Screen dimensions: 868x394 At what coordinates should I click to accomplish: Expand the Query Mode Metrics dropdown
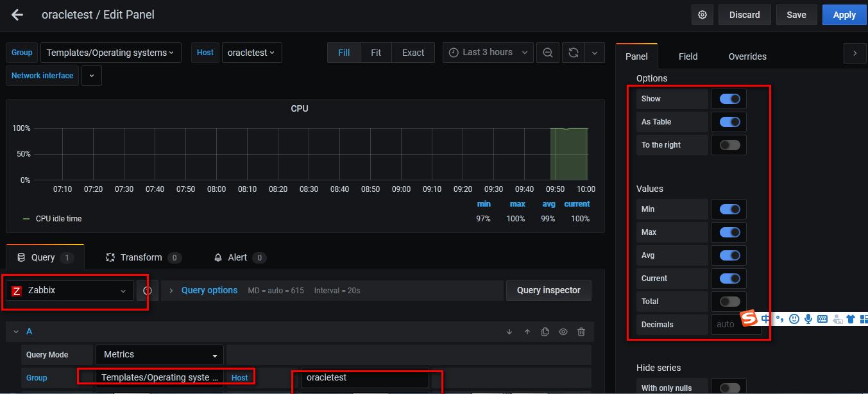point(160,355)
